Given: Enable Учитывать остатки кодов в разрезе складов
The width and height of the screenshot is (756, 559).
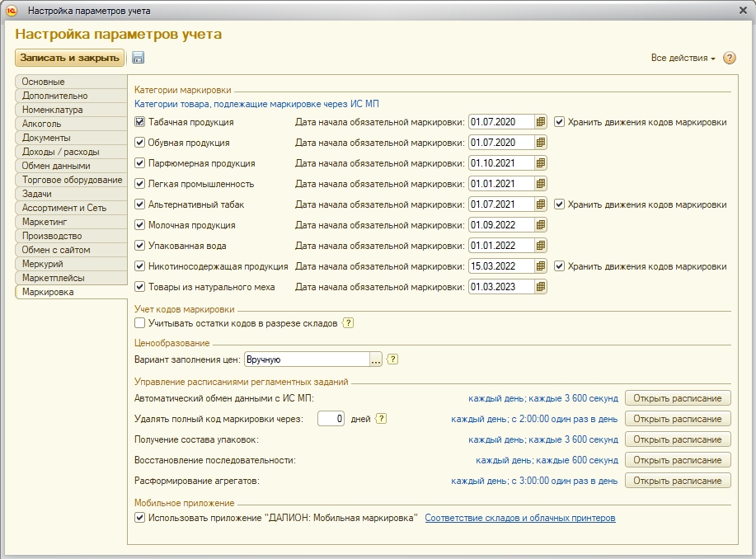Looking at the screenshot, I should [139, 323].
